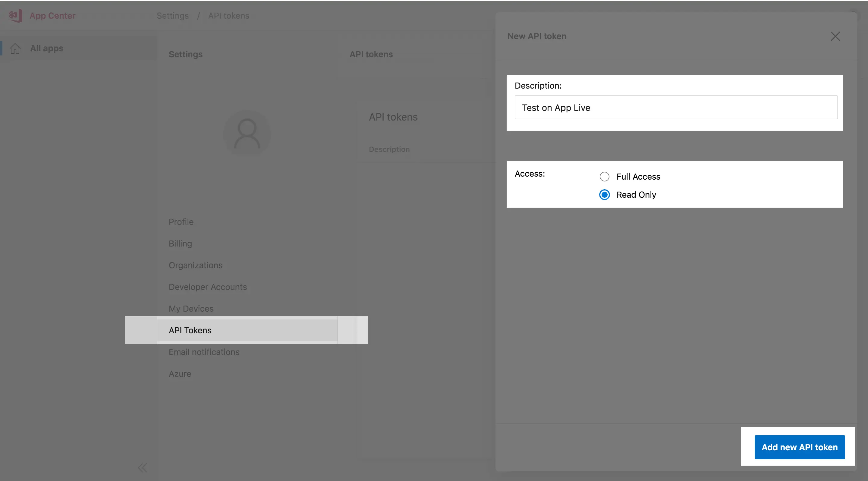
Task: Select the Full Access radio button
Action: (604, 177)
